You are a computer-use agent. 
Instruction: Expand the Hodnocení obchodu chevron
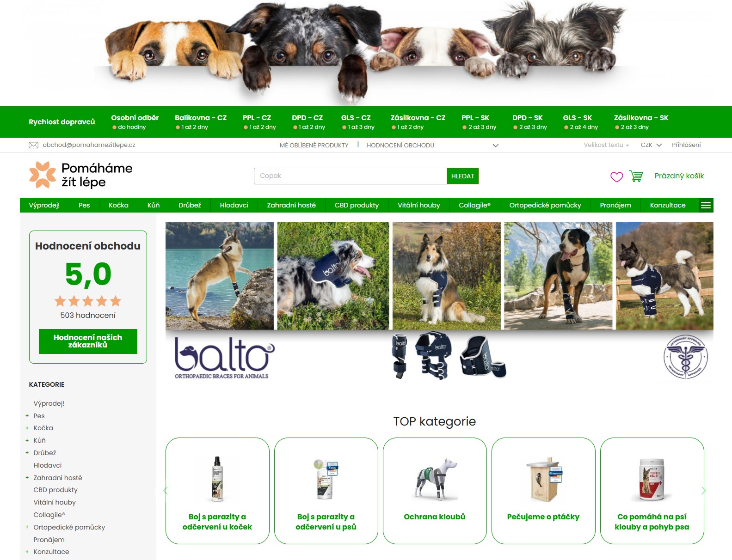495,146
